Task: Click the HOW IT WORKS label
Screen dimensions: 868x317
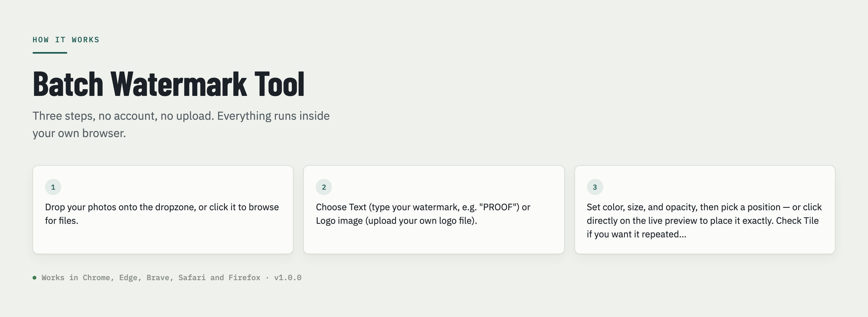Action: (66, 40)
